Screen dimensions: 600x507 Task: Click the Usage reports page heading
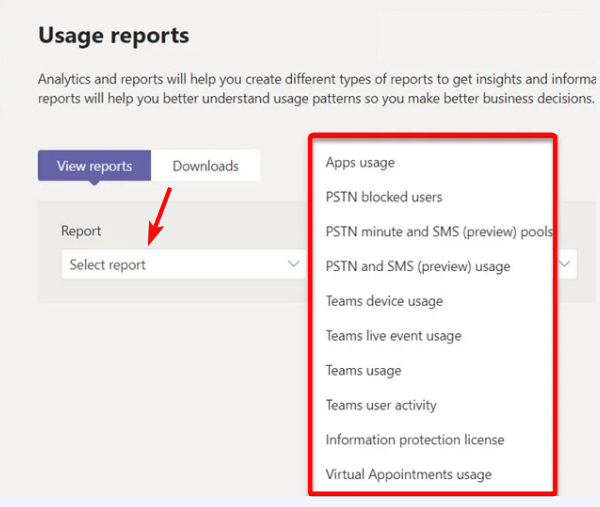[x=114, y=36]
